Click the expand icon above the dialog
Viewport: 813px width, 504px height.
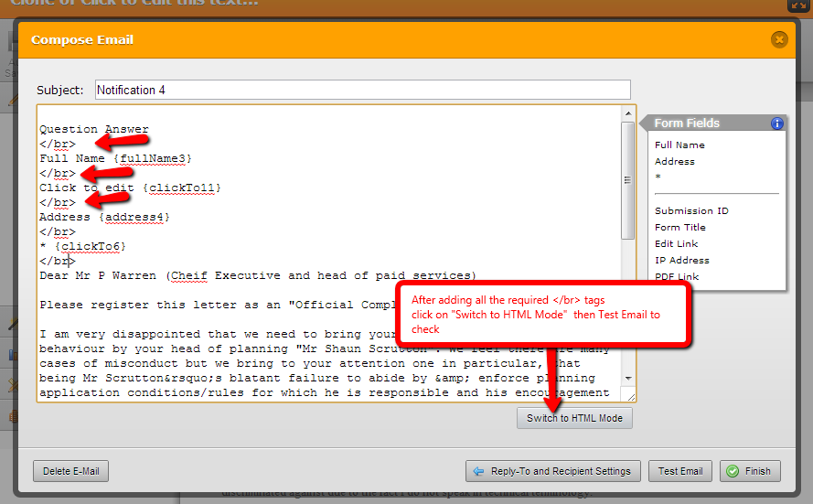797,5
